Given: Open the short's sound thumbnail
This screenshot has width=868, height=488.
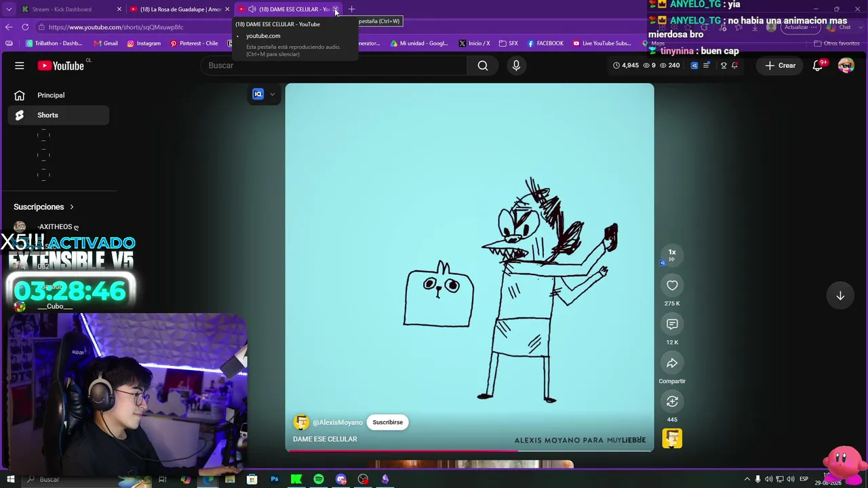Looking at the screenshot, I should tap(672, 439).
